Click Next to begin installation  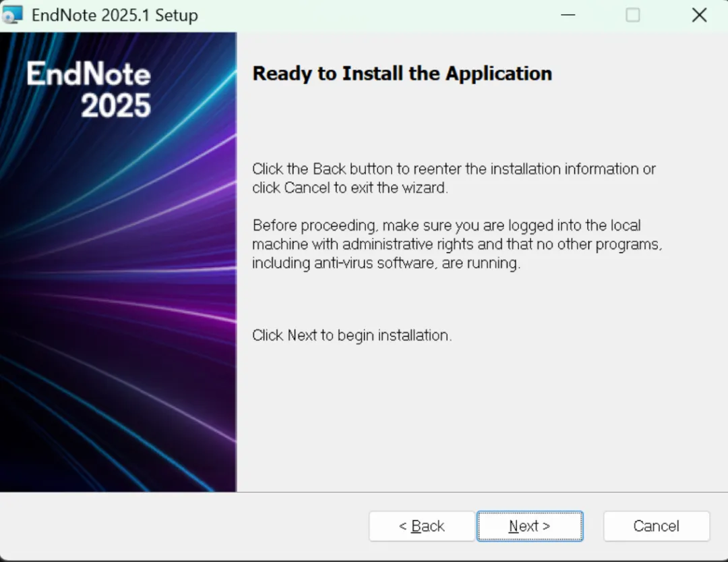coord(530,526)
